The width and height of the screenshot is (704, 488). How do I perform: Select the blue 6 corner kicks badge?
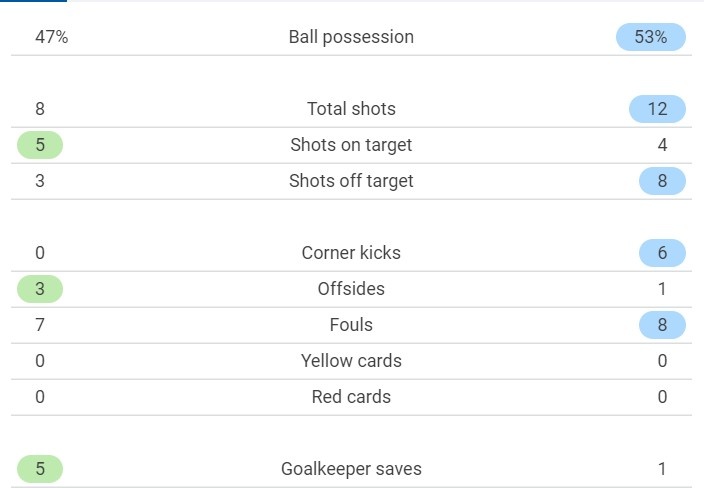tap(662, 253)
